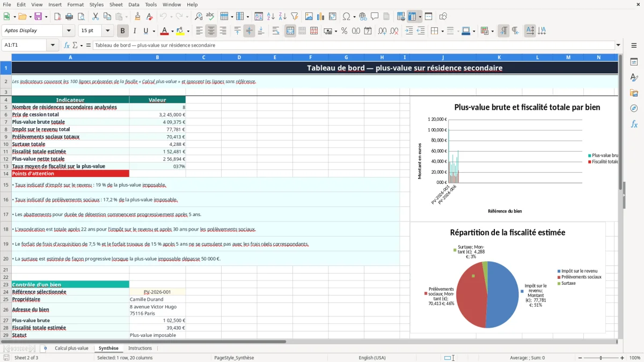The image size is (644, 362).
Task: Click the English (USA) language status field
Action: [x=372, y=358]
